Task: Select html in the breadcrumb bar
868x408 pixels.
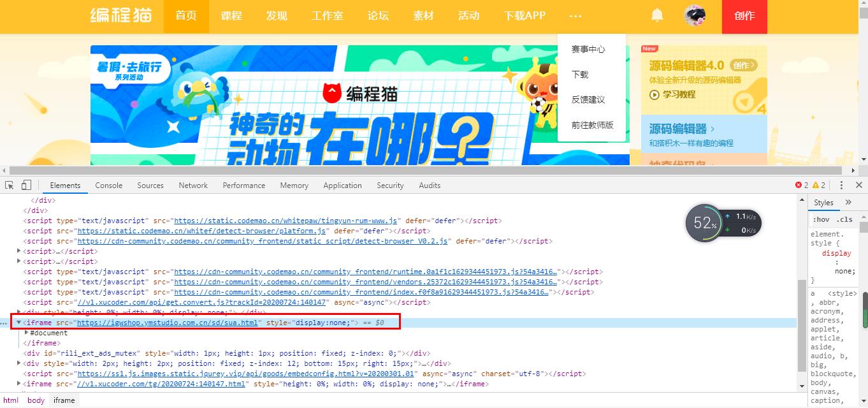Action: [11, 400]
